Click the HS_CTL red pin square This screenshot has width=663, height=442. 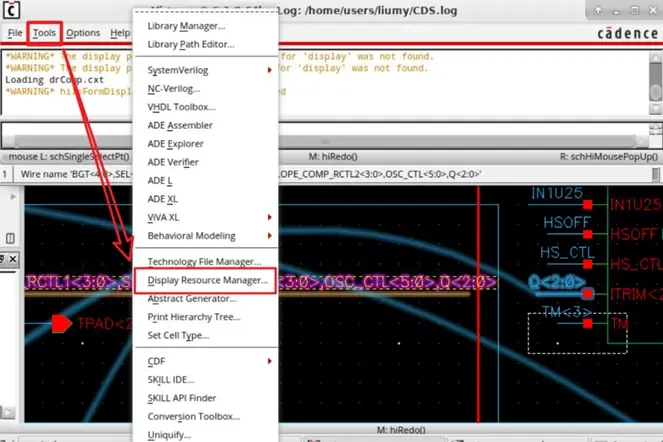[x=587, y=264]
